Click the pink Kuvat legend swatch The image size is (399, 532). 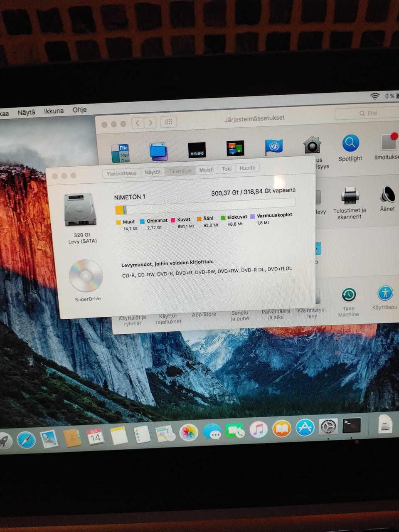coord(173,220)
